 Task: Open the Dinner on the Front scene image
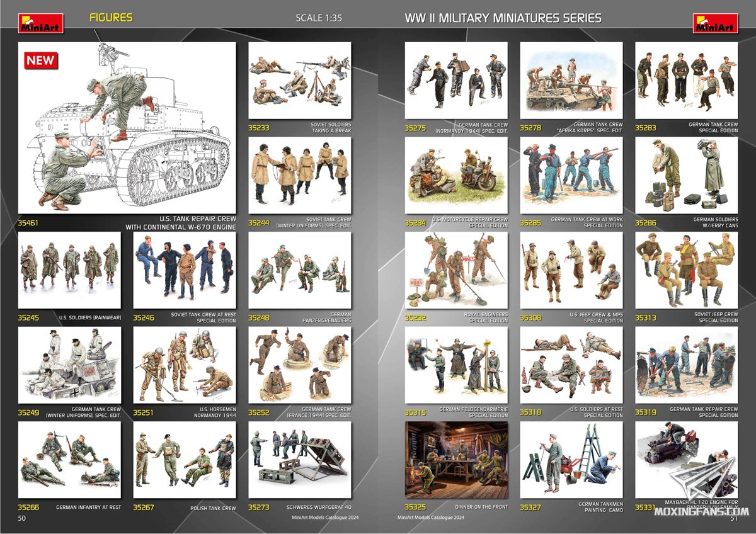(456, 460)
